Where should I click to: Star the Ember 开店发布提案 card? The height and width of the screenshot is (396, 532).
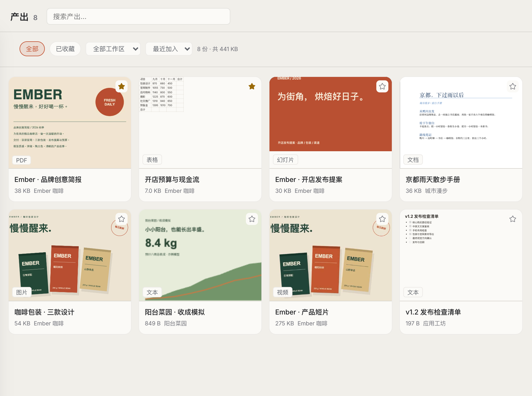pos(382,86)
